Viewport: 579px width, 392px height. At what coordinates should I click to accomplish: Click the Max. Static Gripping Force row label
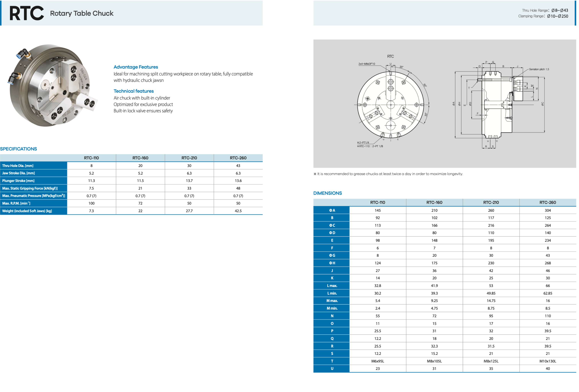click(x=30, y=188)
